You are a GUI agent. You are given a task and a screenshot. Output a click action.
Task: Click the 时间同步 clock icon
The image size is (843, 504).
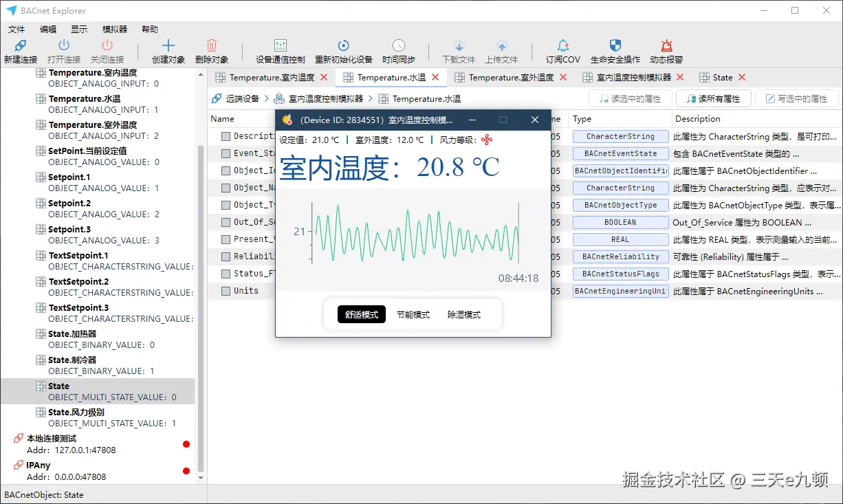pyautogui.click(x=399, y=45)
